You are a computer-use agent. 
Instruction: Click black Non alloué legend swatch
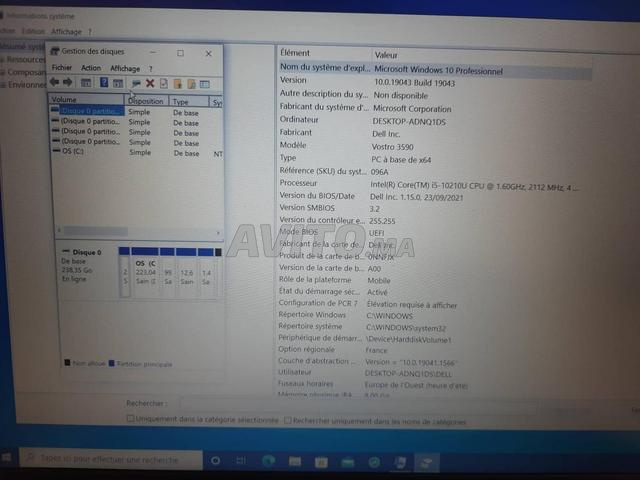click(x=67, y=362)
